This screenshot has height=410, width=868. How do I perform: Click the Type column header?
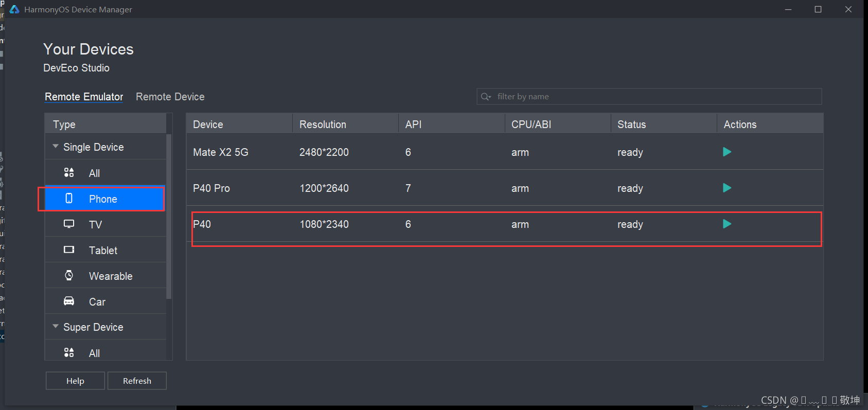click(x=105, y=124)
